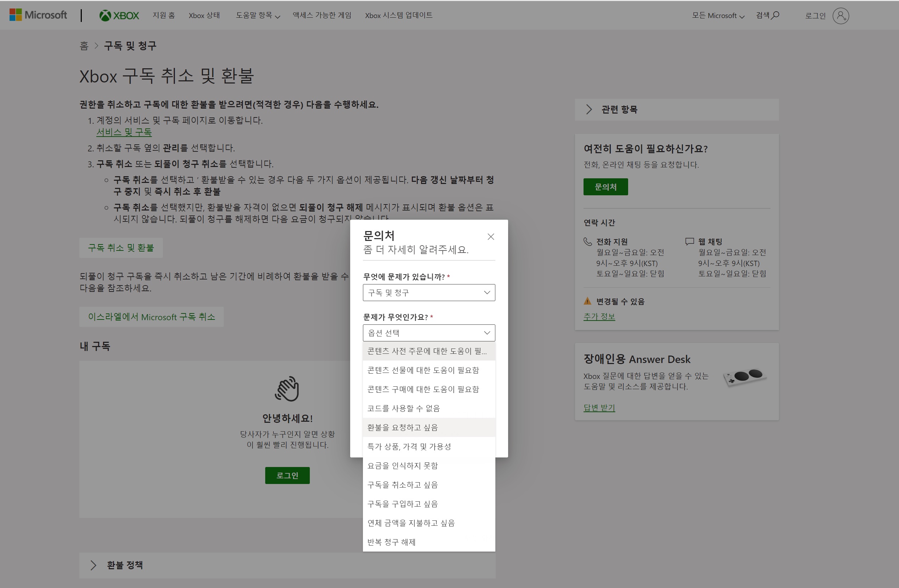Click the 로그인 text in header
The width and height of the screenshot is (899, 588).
point(815,16)
